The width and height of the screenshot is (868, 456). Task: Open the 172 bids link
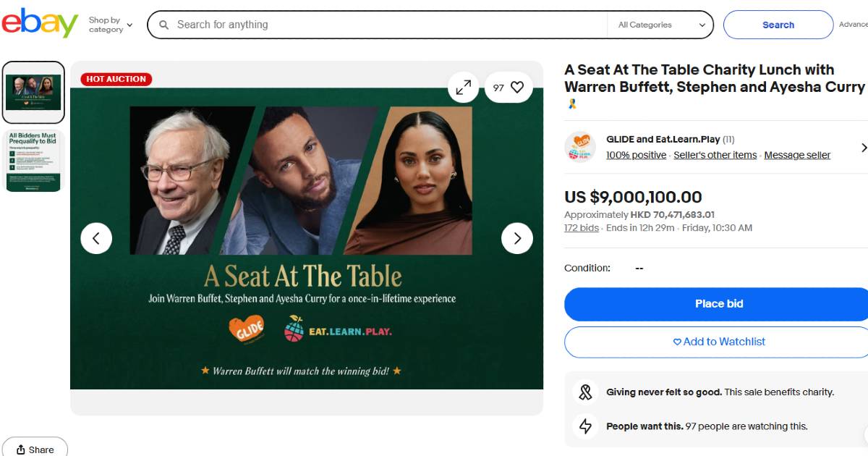(x=582, y=228)
